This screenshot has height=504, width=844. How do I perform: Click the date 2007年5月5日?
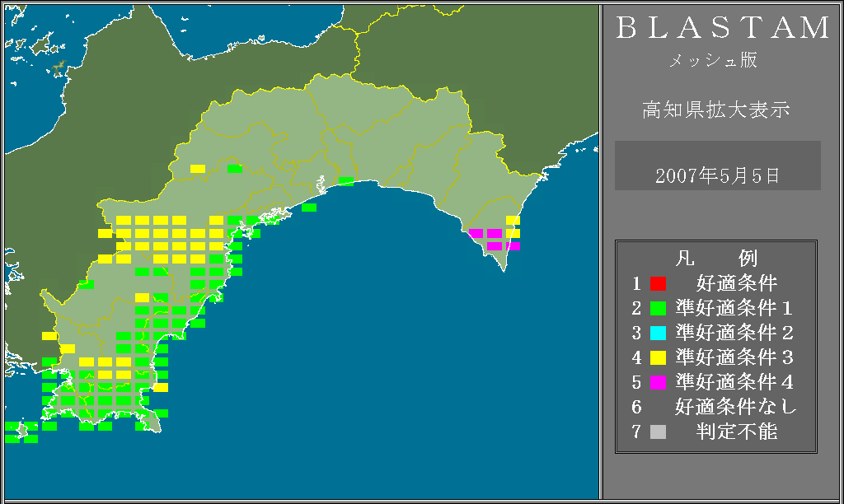pos(718,176)
